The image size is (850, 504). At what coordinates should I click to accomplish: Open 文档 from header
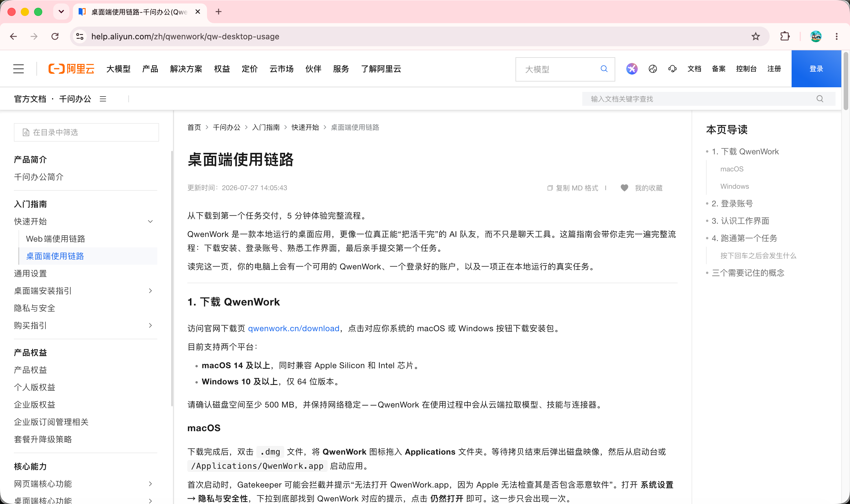(x=694, y=69)
